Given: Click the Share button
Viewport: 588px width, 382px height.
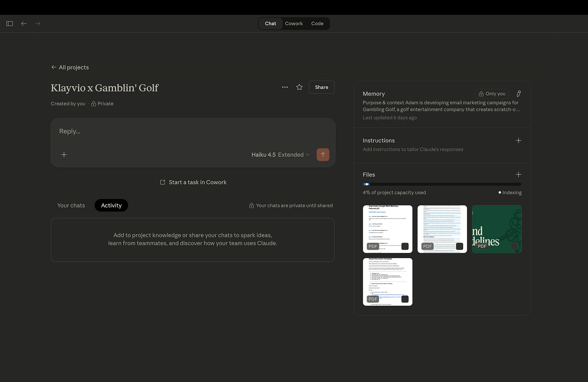Looking at the screenshot, I should [321, 87].
